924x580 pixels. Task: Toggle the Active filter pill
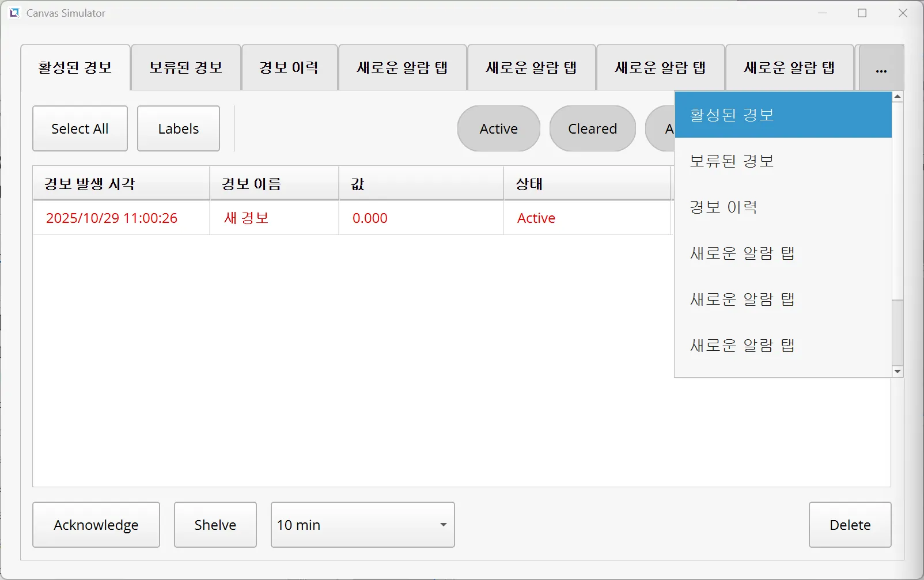coord(499,128)
